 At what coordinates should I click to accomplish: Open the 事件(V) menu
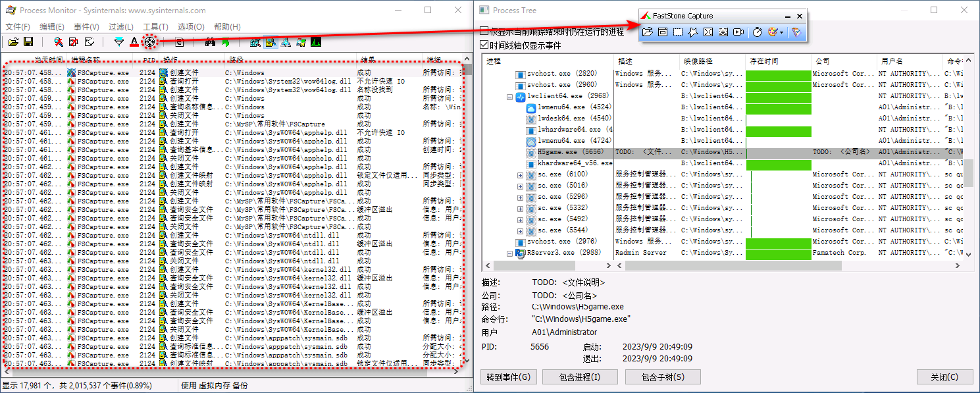tap(86, 27)
